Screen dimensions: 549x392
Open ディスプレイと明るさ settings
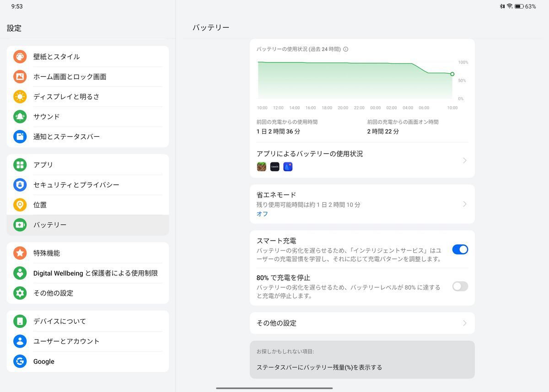click(88, 97)
